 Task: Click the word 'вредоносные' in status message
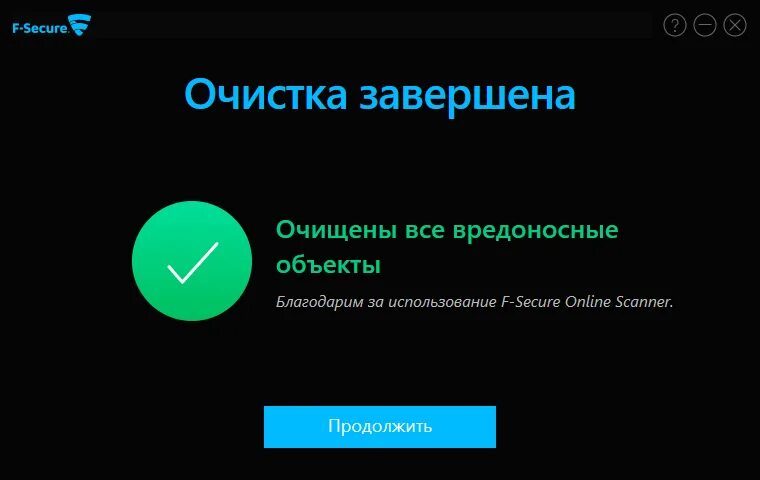click(x=536, y=231)
